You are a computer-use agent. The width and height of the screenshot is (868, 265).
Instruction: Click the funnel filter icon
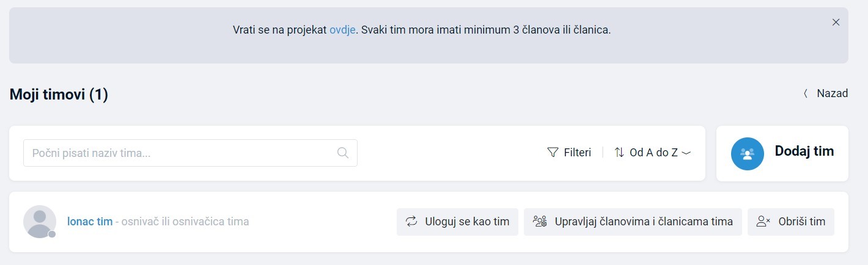click(553, 153)
